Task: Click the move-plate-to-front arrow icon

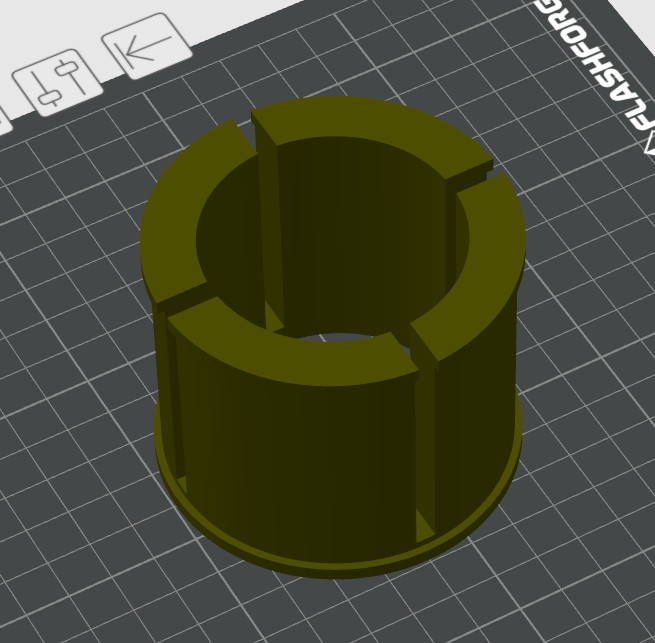Action: (147, 46)
